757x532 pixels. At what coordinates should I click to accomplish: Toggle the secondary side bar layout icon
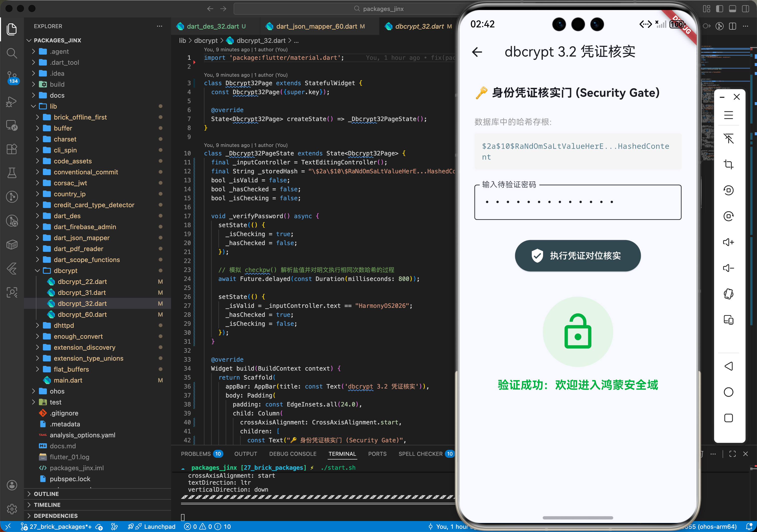click(745, 9)
